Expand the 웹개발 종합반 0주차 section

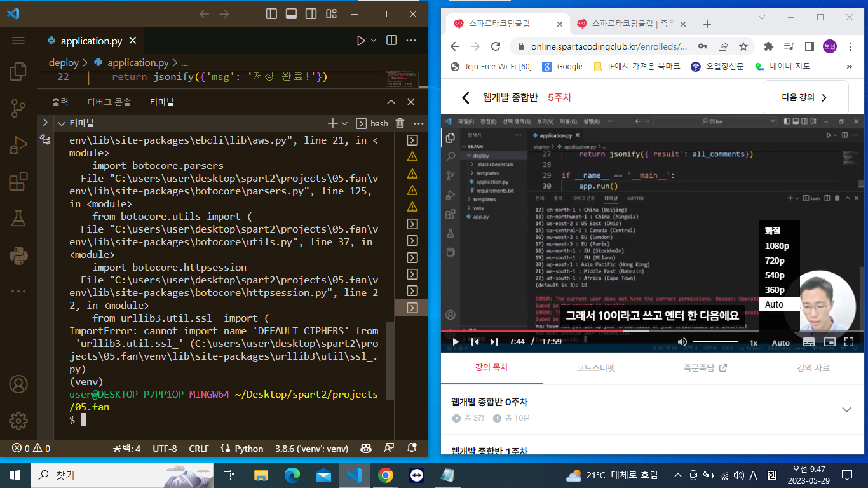click(x=846, y=410)
